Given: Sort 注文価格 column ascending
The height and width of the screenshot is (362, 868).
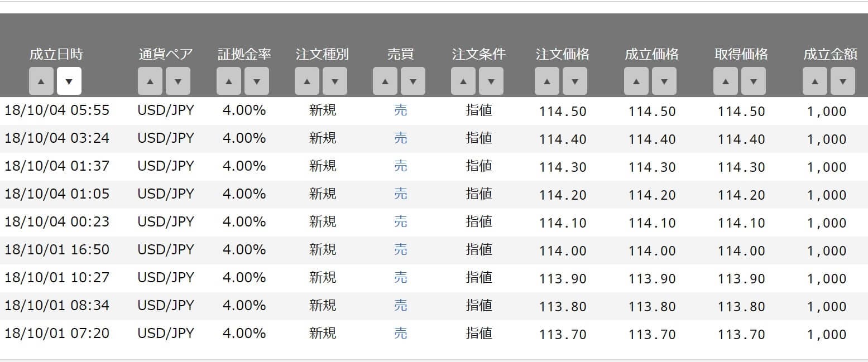Looking at the screenshot, I should (546, 81).
